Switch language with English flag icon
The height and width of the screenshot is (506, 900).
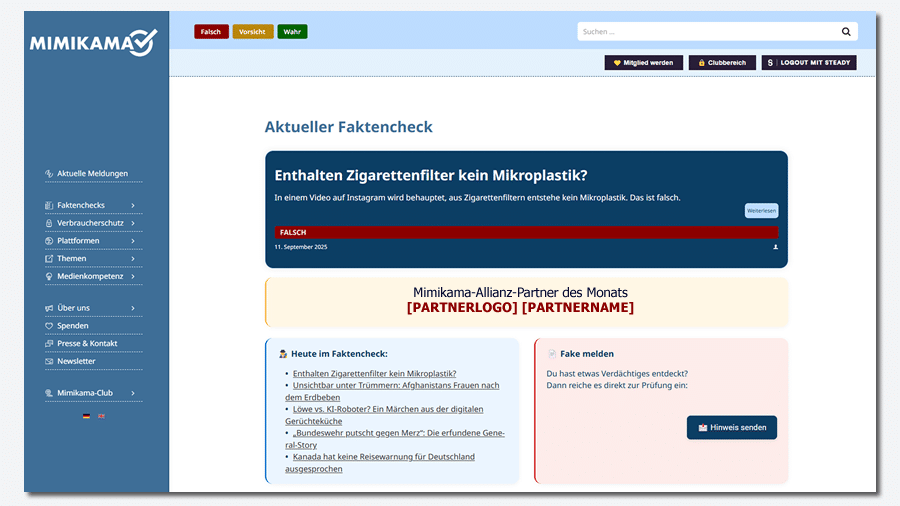point(102,416)
